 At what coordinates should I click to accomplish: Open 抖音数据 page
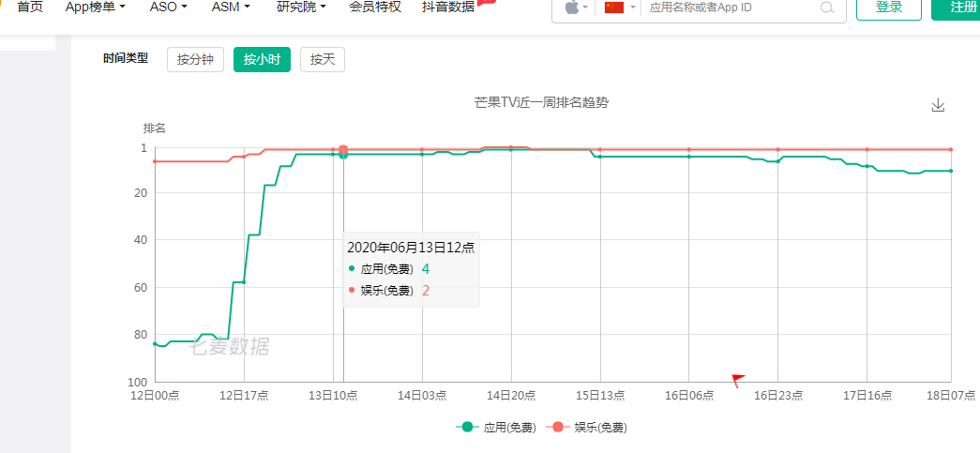point(448,8)
